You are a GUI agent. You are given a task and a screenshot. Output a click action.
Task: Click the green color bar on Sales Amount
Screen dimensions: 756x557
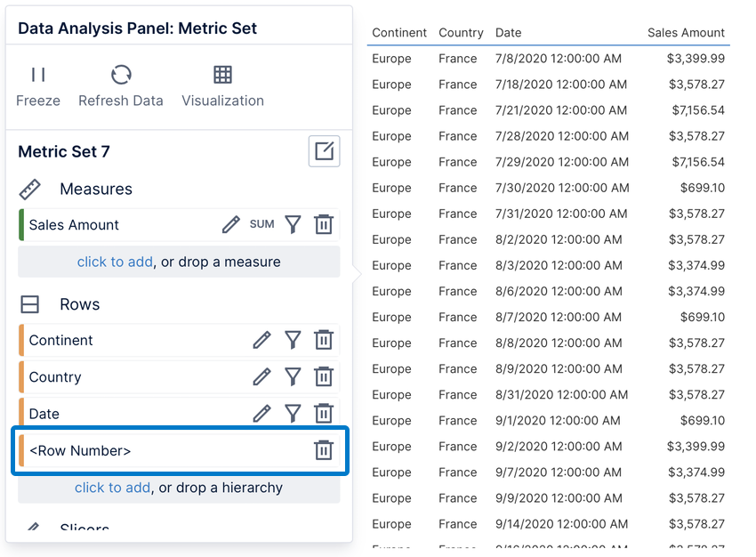click(x=20, y=224)
